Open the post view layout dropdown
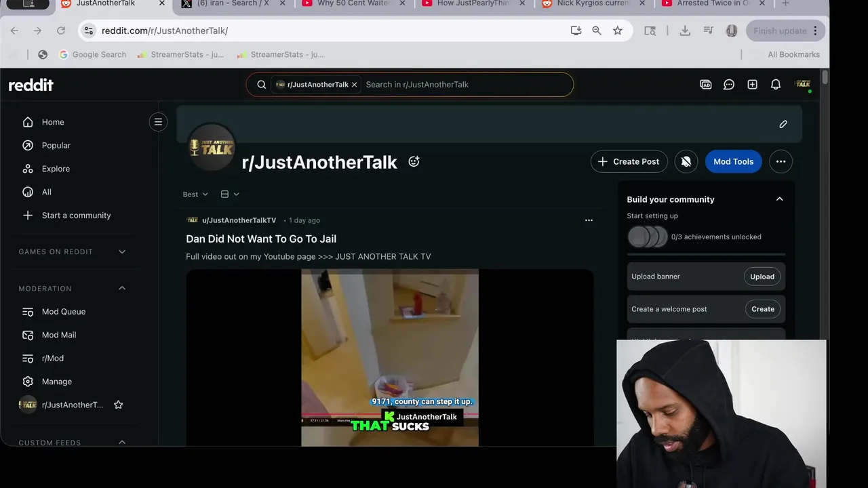The height and width of the screenshot is (488, 868). [x=230, y=194]
